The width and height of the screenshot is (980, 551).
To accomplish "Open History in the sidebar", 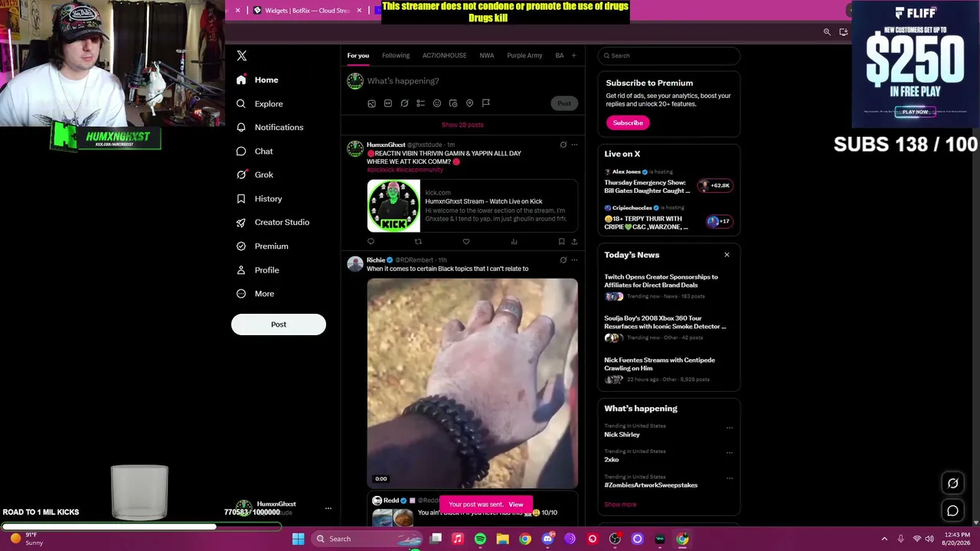I will coord(260,199).
